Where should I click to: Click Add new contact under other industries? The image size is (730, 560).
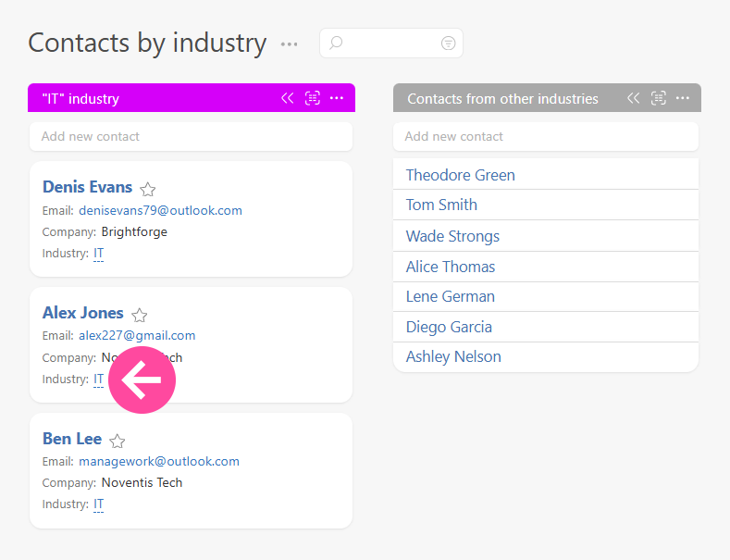tap(546, 136)
